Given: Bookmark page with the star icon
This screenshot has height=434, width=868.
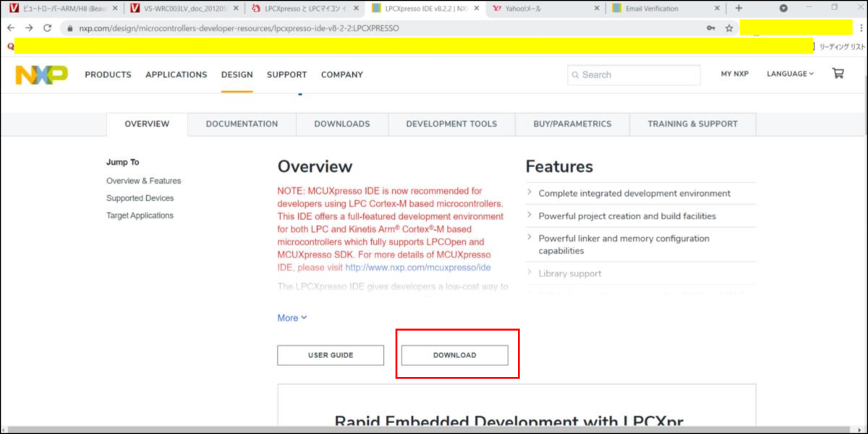Looking at the screenshot, I should [x=729, y=28].
